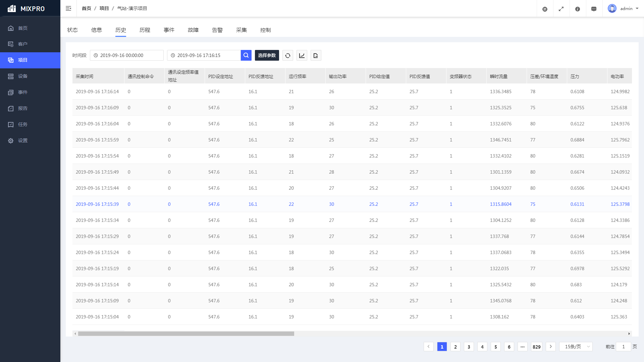Screen dimensions: 644x362
Task: Click the refresh data icon
Action: pos(287,55)
